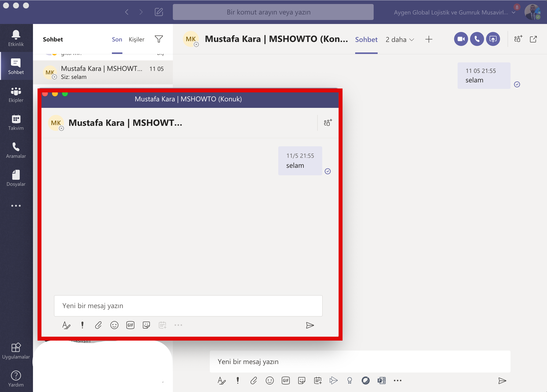Open the Takvim calendar
547x392 pixels.
[16, 122]
